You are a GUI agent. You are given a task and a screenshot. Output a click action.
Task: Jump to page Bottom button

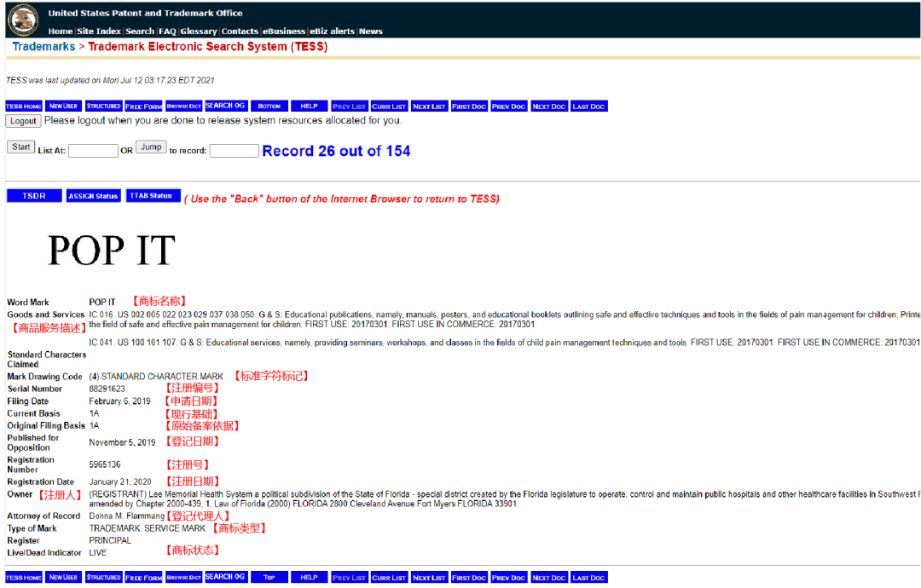point(269,107)
